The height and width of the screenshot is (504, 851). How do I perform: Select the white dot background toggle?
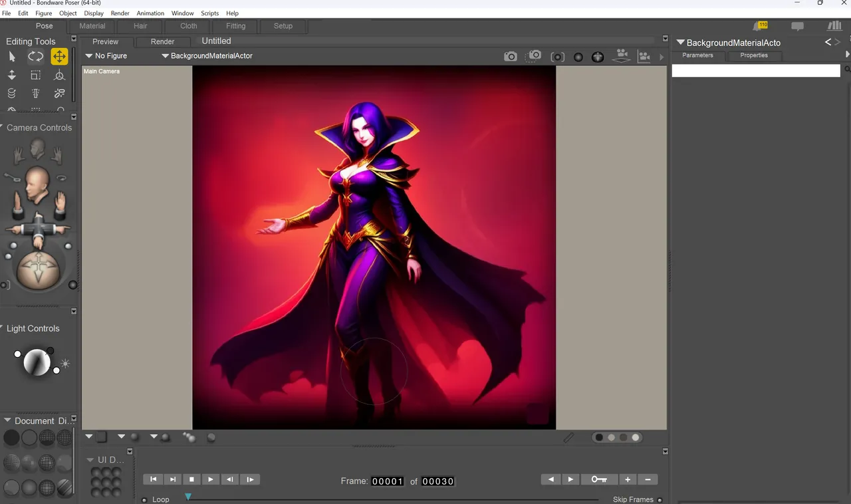click(636, 438)
